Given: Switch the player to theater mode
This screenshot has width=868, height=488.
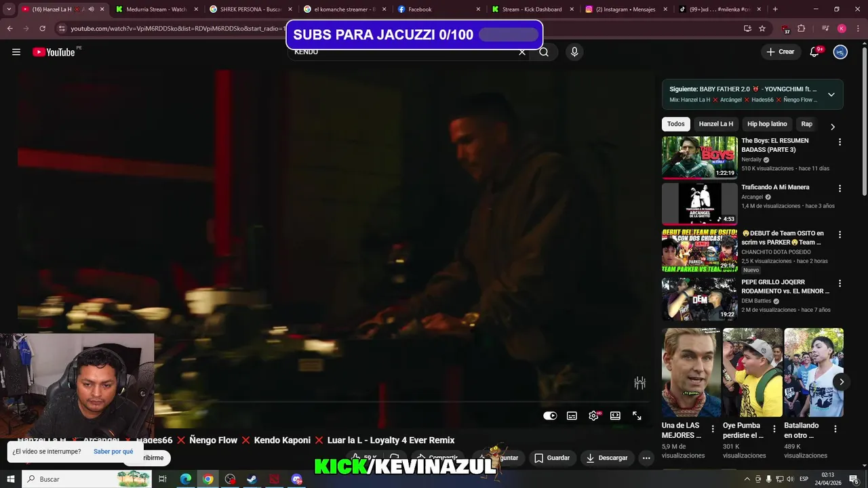Looking at the screenshot, I should 615,415.
